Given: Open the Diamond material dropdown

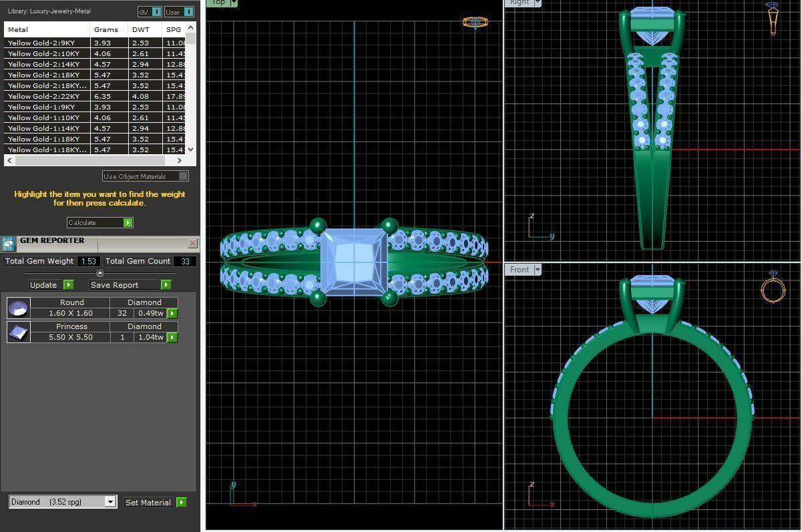Looking at the screenshot, I should (110, 502).
